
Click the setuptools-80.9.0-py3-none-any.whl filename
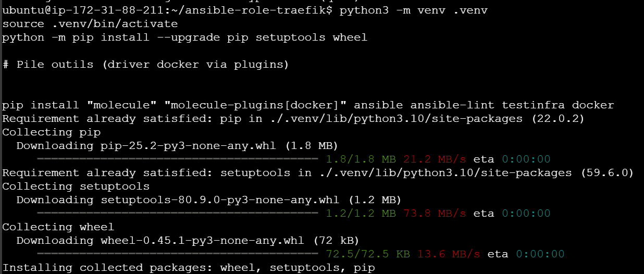click(220, 200)
